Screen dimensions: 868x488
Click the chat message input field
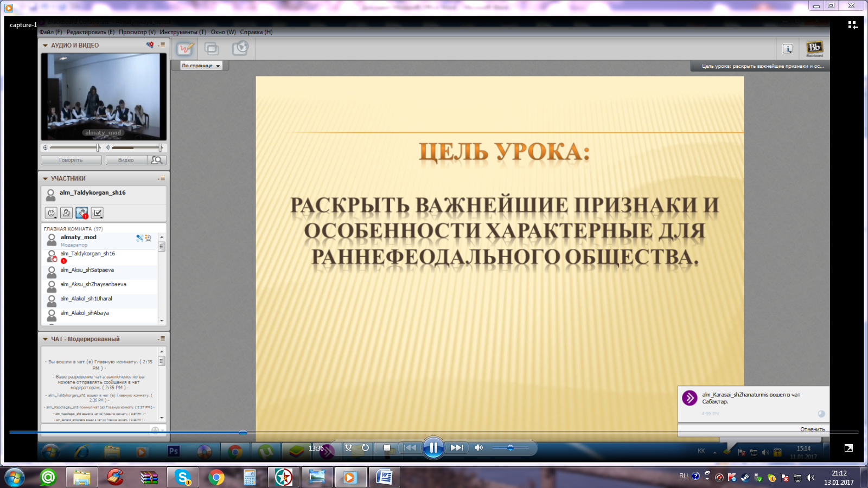point(95,430)
